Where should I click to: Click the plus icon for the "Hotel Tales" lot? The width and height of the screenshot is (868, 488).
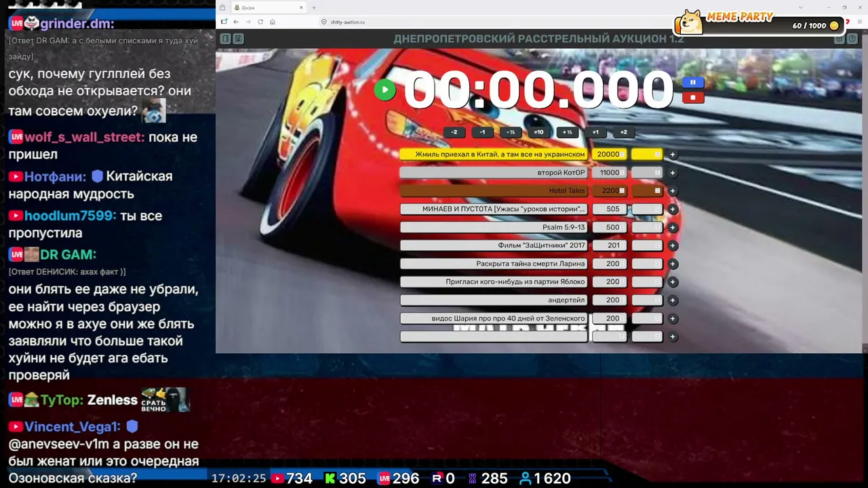673,191
